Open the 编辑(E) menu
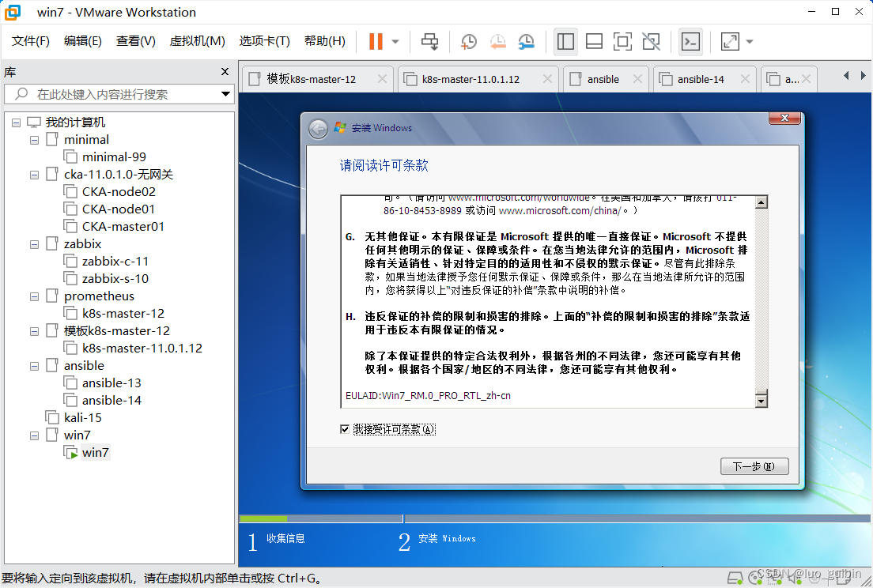The image size is (873, 588). click(x=83, y=41)
